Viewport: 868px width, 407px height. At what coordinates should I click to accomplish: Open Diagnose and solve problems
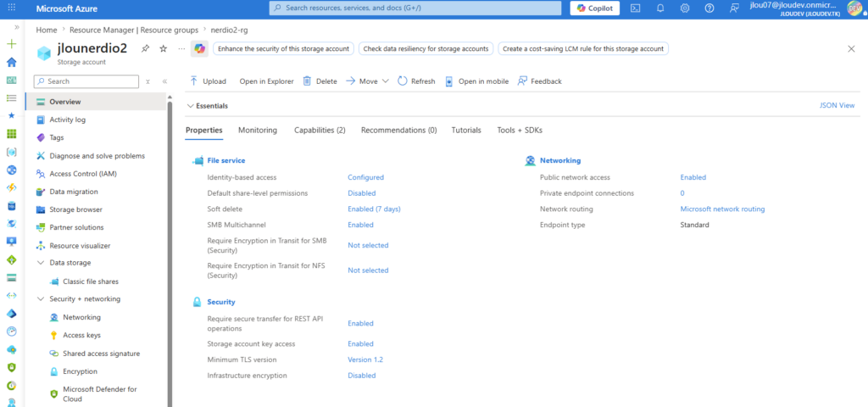point(95,156)
